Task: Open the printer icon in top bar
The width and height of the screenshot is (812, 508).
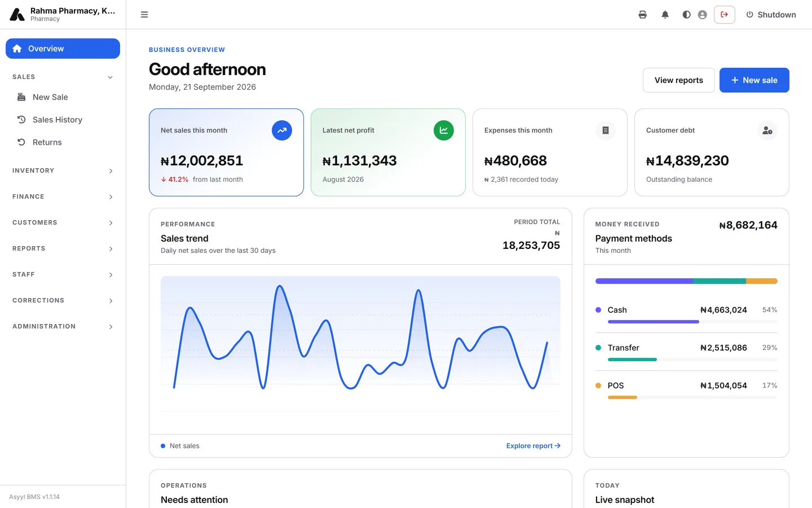Action: click(642, 15)
